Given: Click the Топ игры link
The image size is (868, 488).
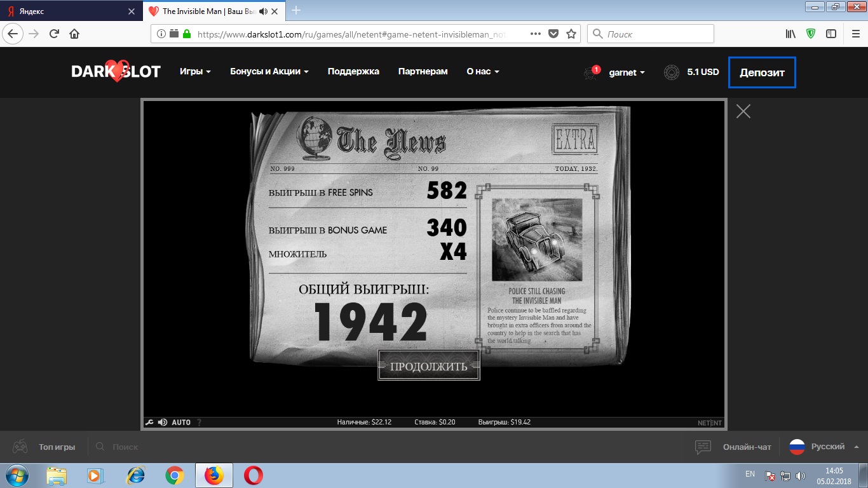Looking at the screenshot, I should coord(57,447).
